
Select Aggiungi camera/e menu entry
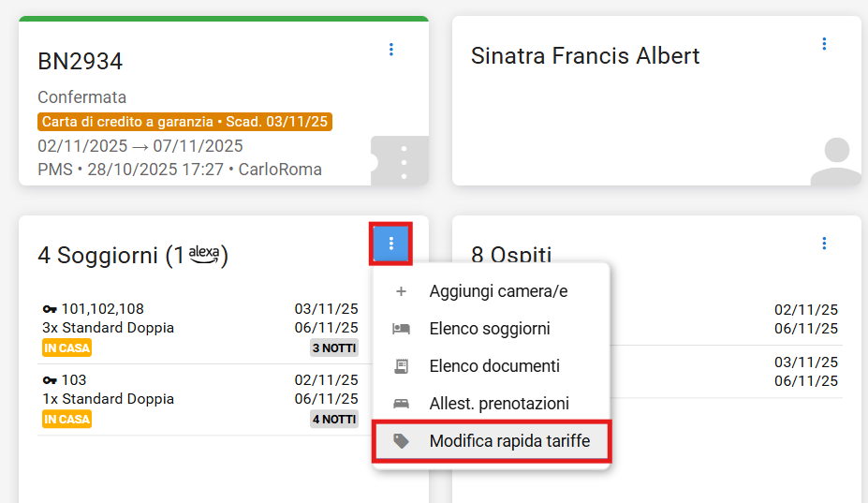pyautogui.click(x=498, y=291)
